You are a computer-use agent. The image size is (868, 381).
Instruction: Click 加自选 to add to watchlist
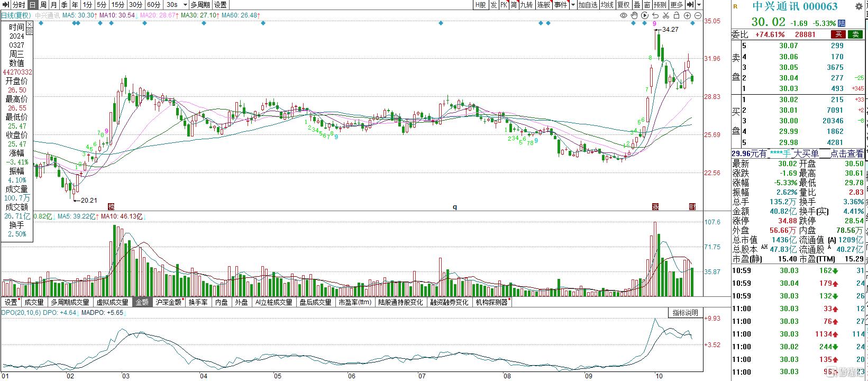588,5
